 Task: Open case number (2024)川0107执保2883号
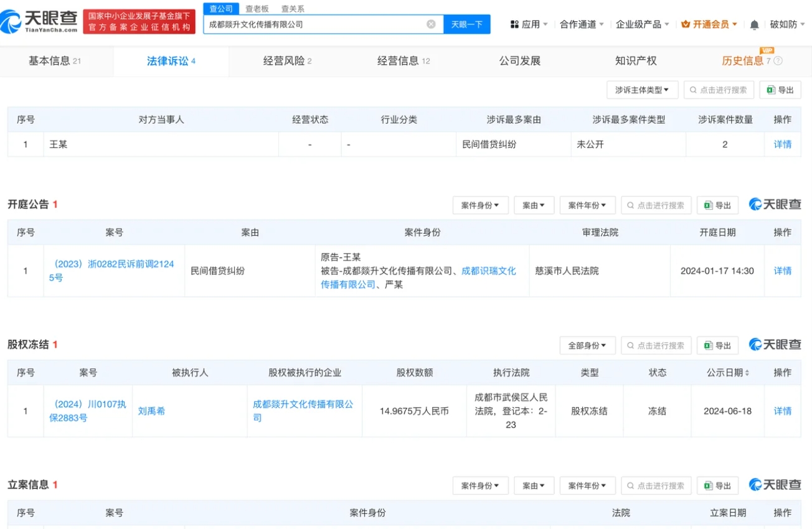pos(88,411)
